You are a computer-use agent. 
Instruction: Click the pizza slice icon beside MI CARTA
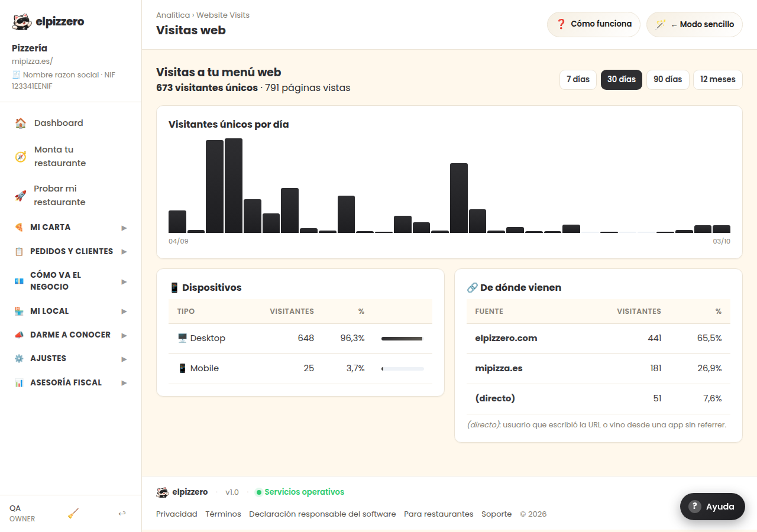pos(19,227)
